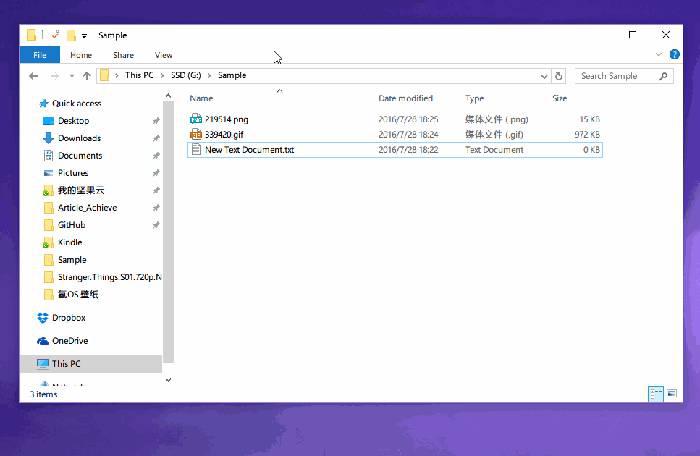Click the Text Document type cell
Viewport: 700px width, 456px height.
(x=494, y=150)
